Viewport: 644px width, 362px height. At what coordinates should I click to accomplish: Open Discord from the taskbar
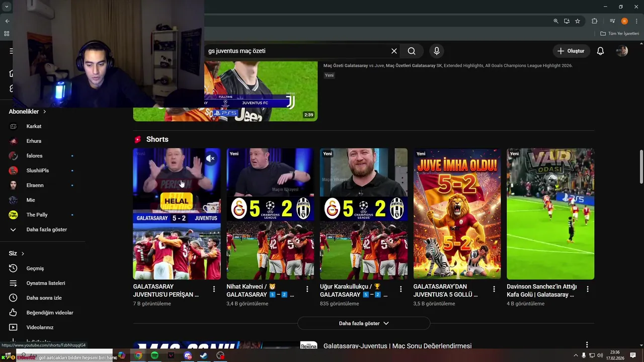coord(188,355)
